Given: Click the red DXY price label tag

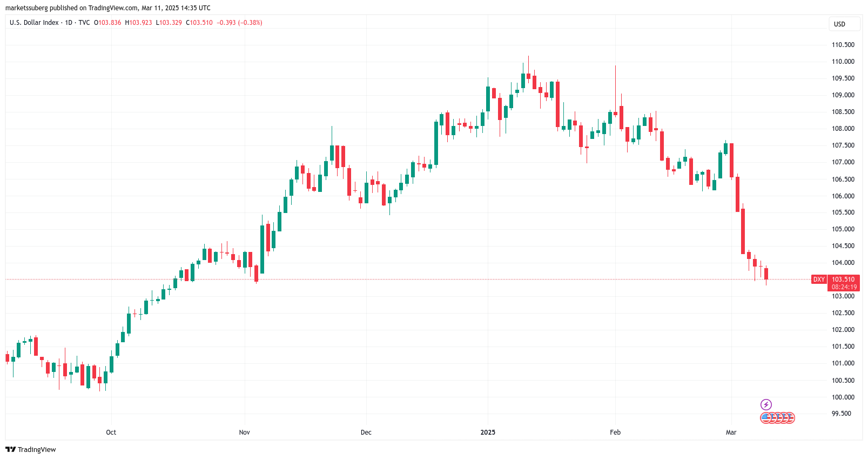Looking at the screenshot, I should pos(819,280).
